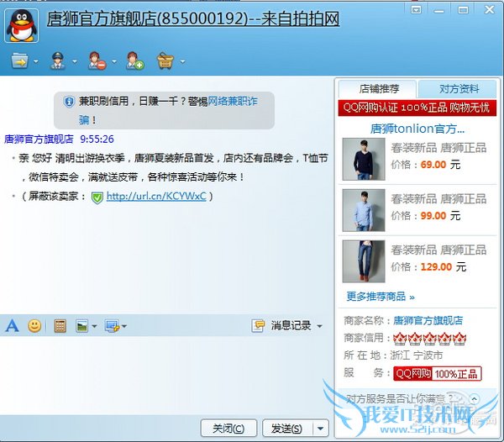Image resolution: width=504 pixels, height=442 pixels.
Task: Click the sender name 唐狮官方旗舰店 in chat
Action: click(39, 139)
